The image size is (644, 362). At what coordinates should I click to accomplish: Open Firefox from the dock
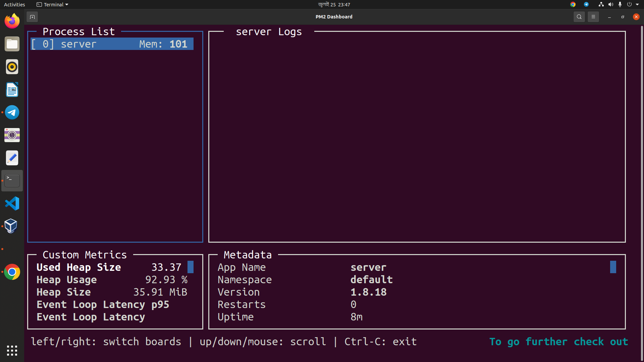pyautogui.click(x=12, y=21)
